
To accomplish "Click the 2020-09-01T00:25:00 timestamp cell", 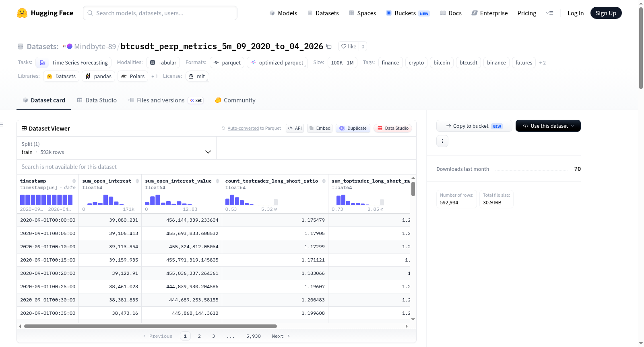I will point(48,287).
